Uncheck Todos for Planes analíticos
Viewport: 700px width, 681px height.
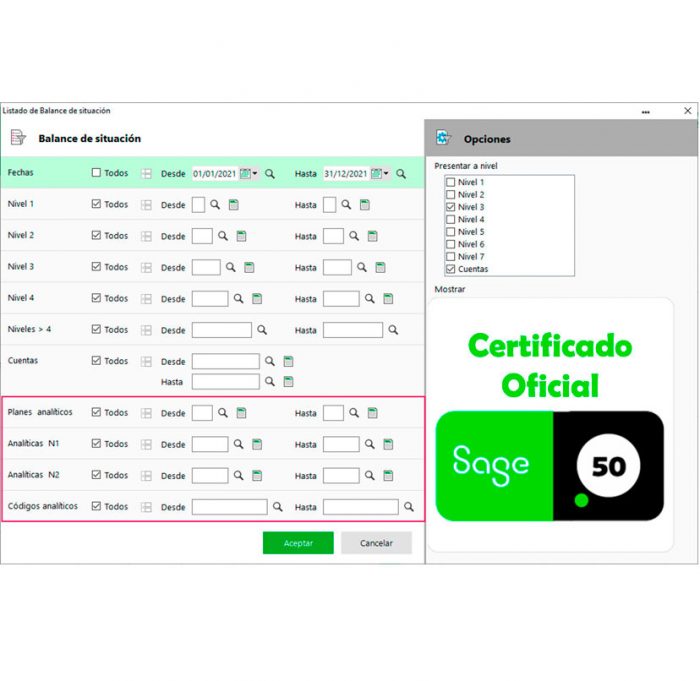(96, 412)
